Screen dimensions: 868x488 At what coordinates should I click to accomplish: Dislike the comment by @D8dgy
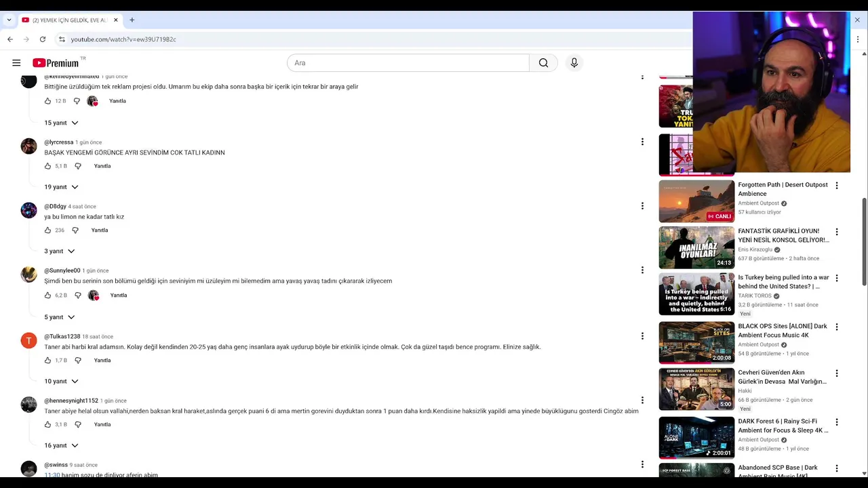click(75, 230)
